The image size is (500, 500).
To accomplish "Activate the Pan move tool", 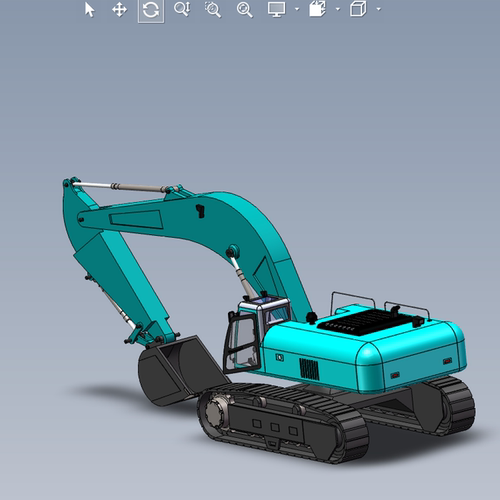I will (119, 10).
